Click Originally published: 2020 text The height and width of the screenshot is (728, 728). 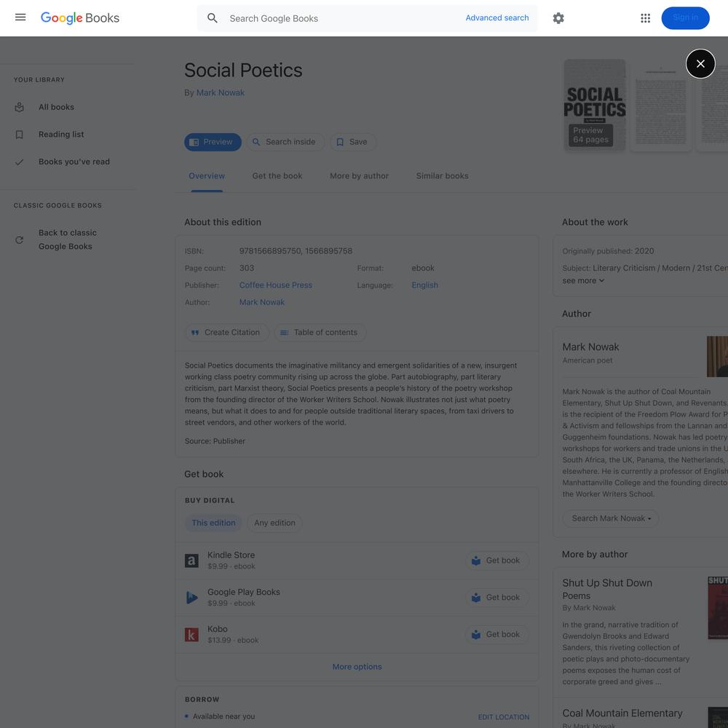[608, 250]
